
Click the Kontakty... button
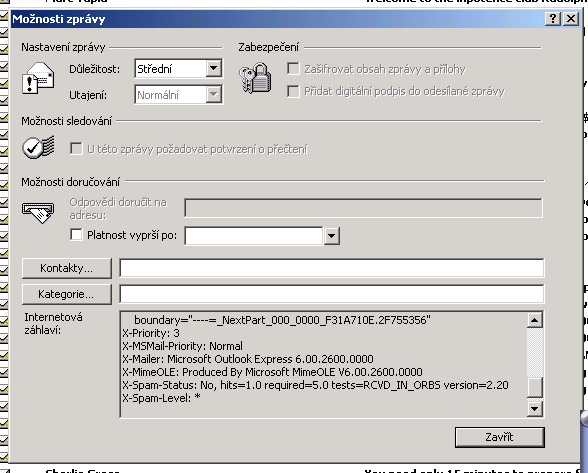tap(67, 268)
